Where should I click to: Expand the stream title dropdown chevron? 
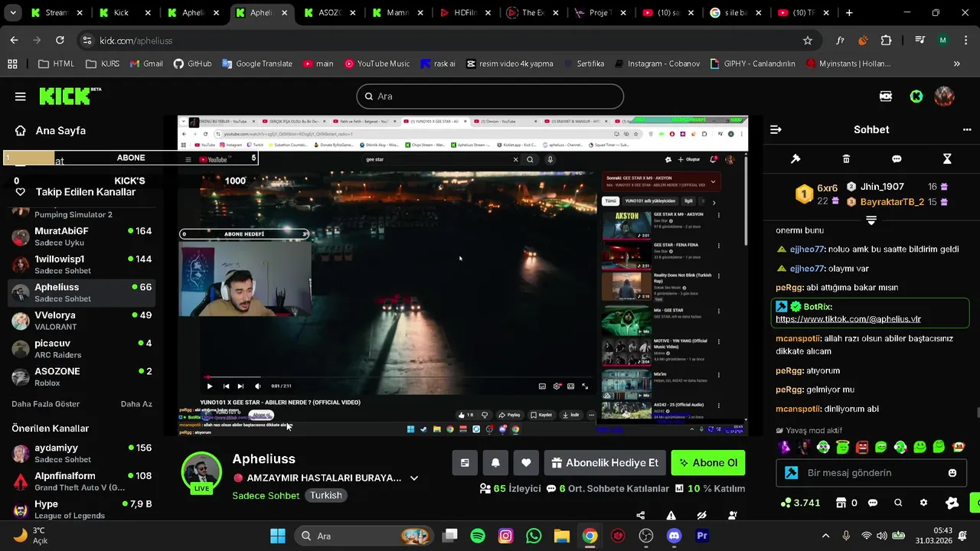(x=414, y=478)
